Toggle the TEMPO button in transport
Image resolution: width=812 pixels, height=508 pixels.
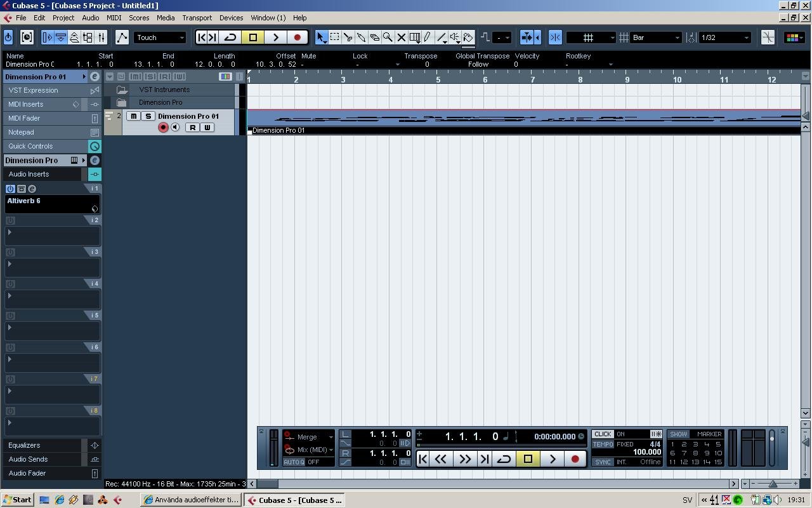[x=603, y=444]
